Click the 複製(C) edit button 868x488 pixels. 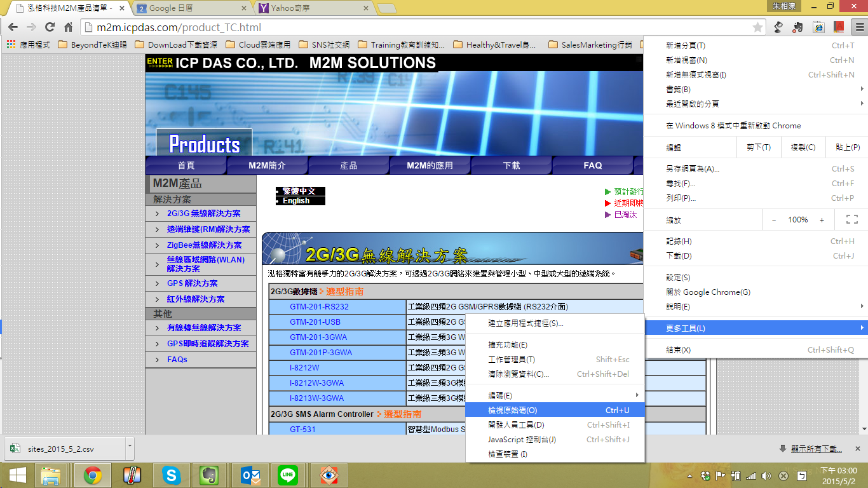803,147
